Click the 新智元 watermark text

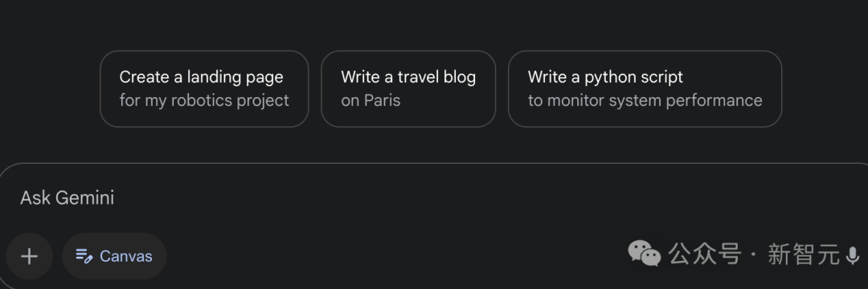click(804, 254)
